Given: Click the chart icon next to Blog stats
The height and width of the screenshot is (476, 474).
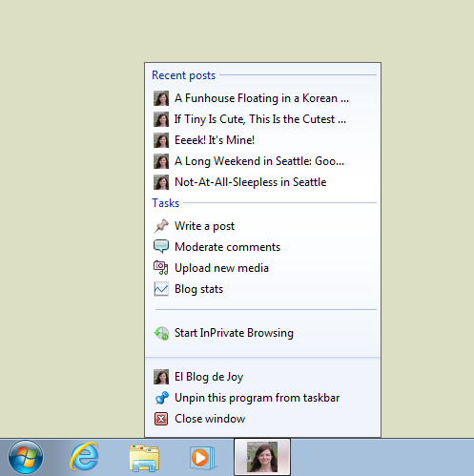Looking at the screenshot, I should click(x=161, y=289).
